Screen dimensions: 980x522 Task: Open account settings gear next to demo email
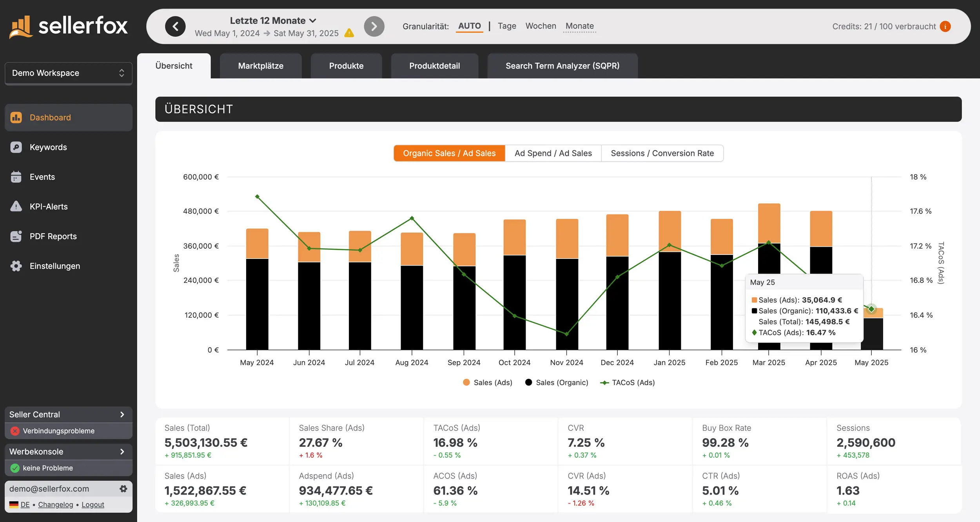click(123, 488)
